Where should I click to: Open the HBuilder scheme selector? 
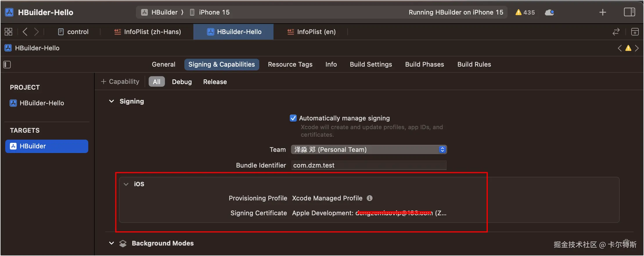(160, 12)
